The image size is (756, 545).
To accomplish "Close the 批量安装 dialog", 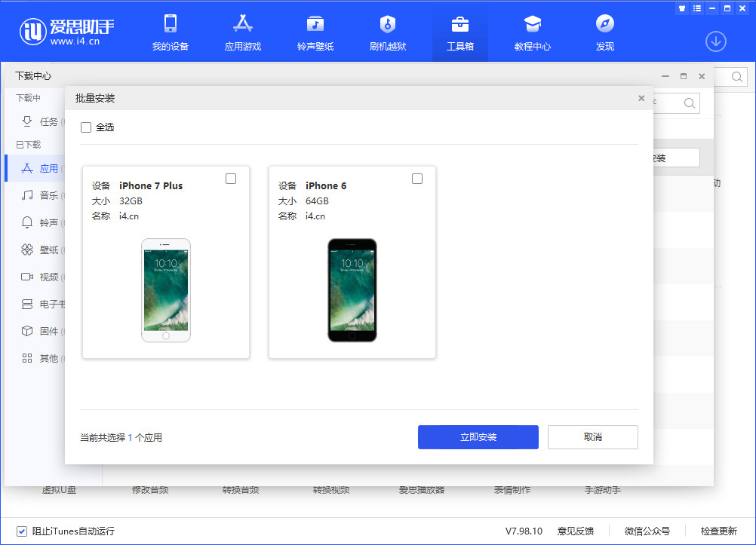I will [641, 98].
